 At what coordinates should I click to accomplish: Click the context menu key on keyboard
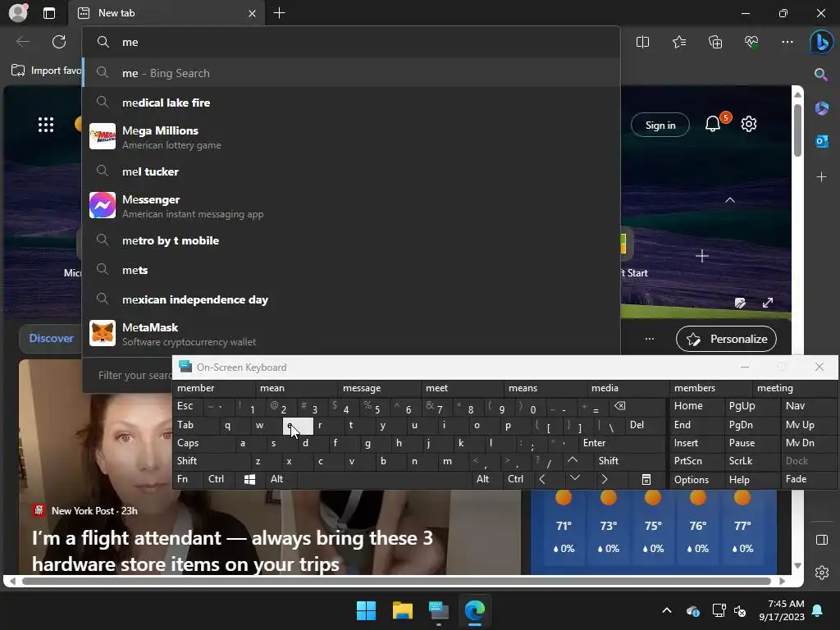[646, 479]
